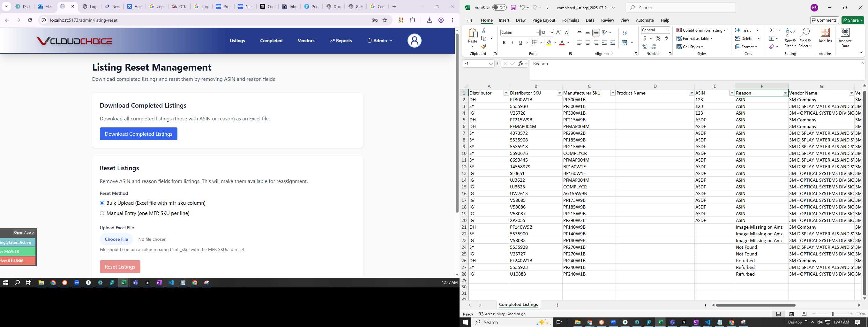
Task: Click the Merge & Center icon
Action: [x=625, y=43]
